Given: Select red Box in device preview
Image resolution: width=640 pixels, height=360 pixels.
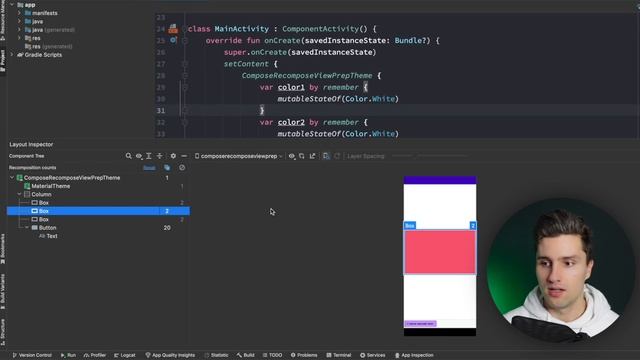Looking at the screenshot, I should (x=440, y=252).
